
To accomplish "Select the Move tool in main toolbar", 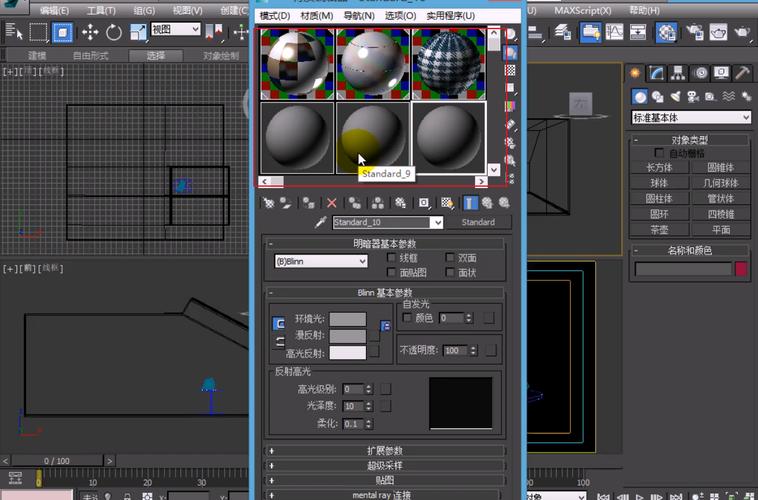I will point(90,32).
